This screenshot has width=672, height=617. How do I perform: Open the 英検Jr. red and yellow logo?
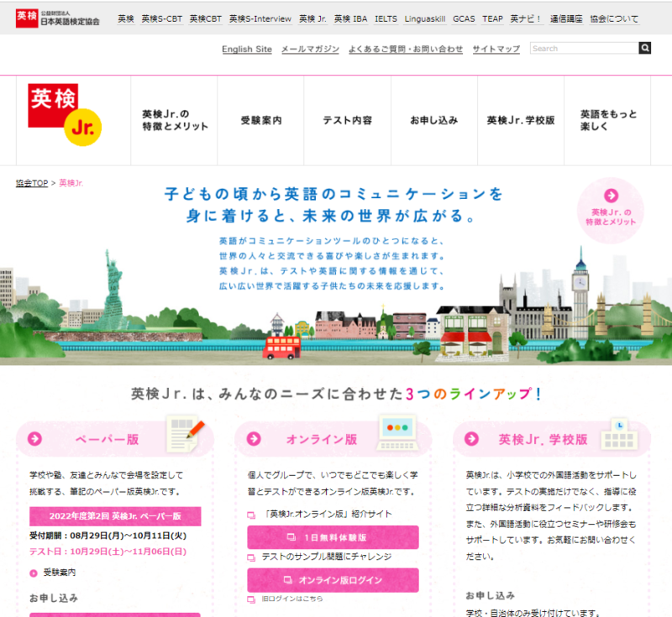coord(66,115)
